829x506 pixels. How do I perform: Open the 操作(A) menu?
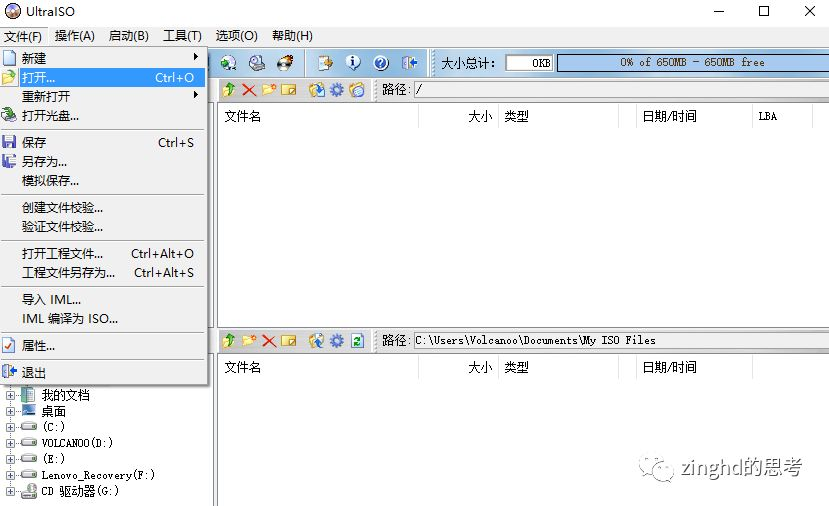click(75, 36)
